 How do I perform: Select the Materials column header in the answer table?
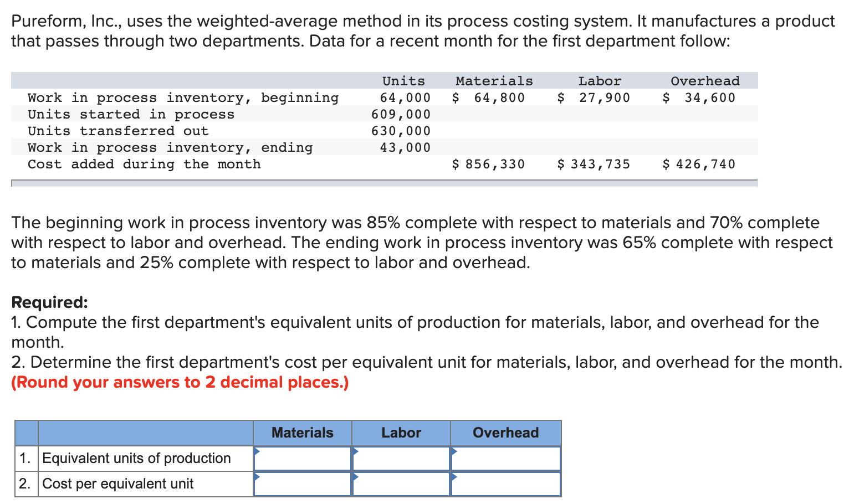302,433
